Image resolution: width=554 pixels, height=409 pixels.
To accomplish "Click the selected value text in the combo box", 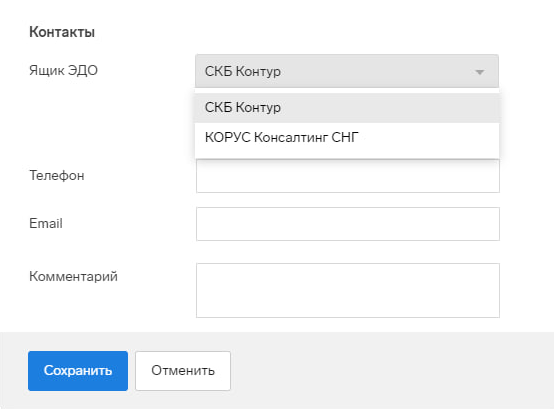I will click(243, 71).
